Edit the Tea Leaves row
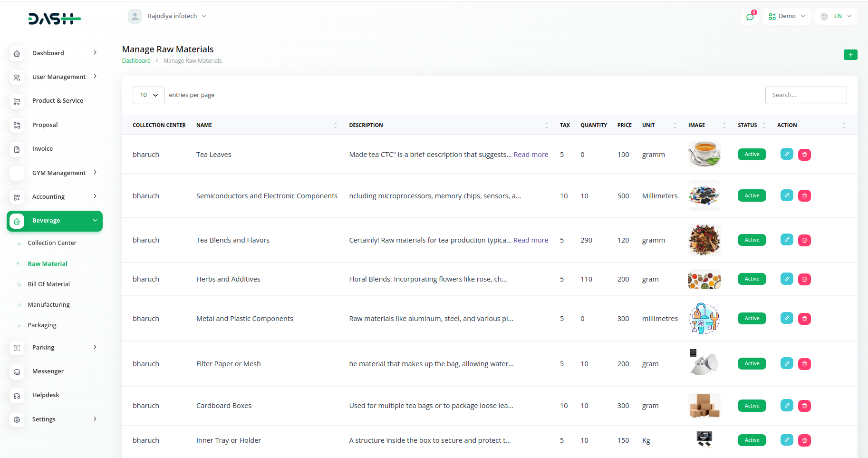The width and height of the screenshot is (868, 458). (x=787, y=154)
